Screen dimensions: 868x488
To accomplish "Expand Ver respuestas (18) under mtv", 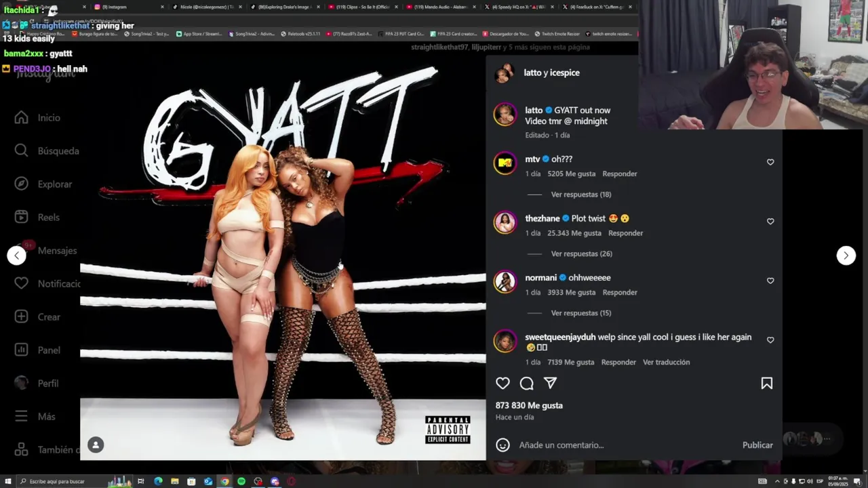I will point(581,195).
